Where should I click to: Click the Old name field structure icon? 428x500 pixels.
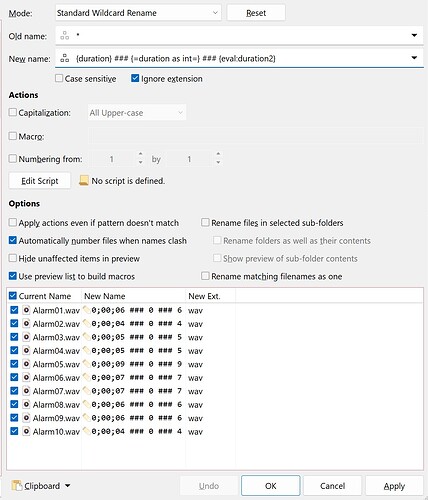tap(65, 36)
